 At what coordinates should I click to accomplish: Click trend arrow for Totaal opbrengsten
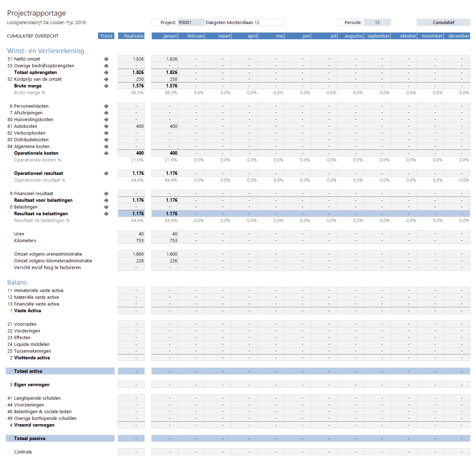(x=106, y=73)
